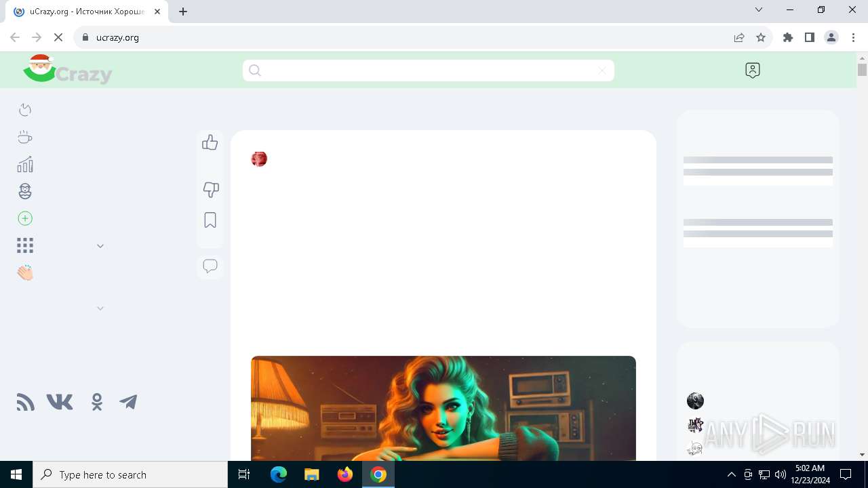Select the uCrazy.org tab
This screenshot has width=868, height=488.
86,12
